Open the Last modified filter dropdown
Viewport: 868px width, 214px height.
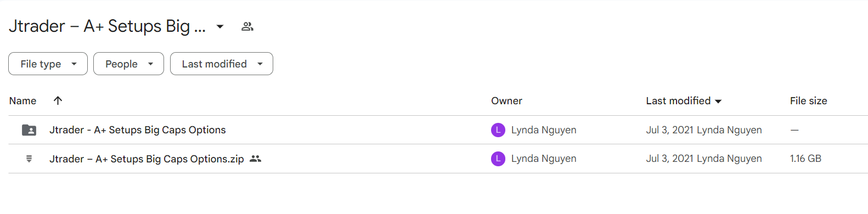pos(222,64)
